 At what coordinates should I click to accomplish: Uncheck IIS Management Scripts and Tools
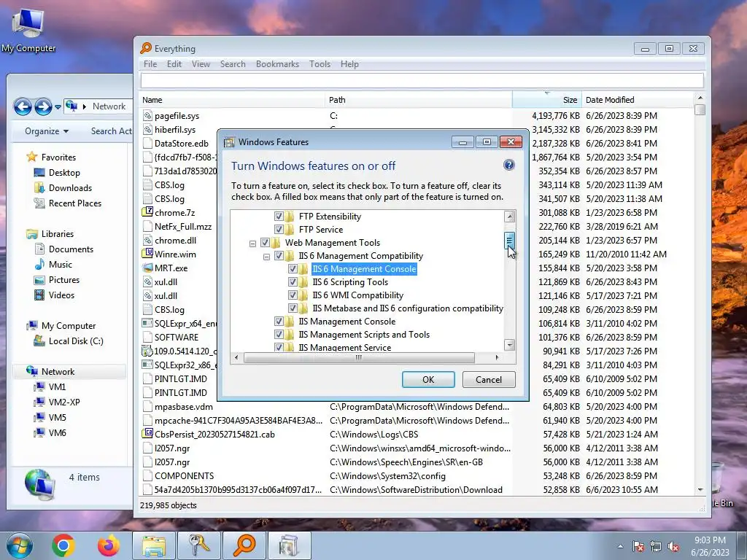(279, 335)
